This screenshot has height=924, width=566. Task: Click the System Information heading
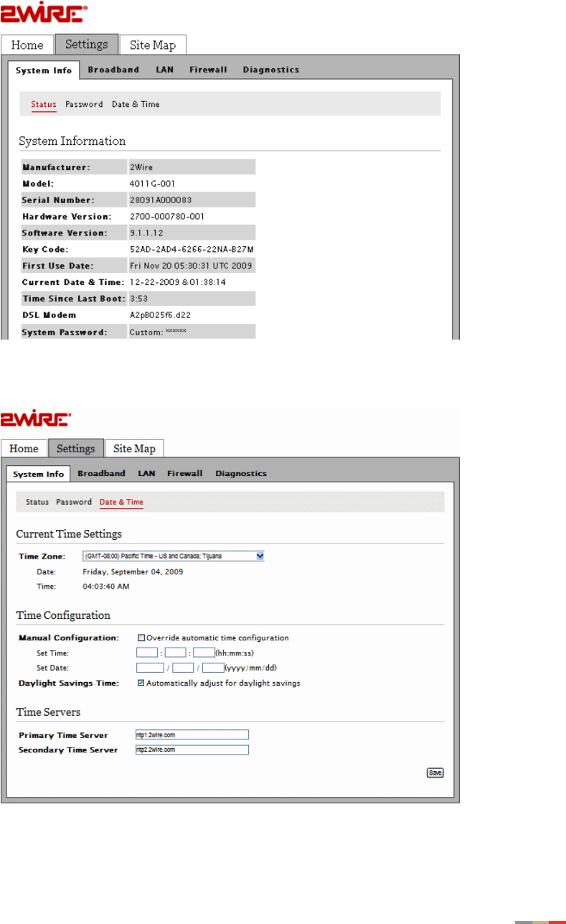[72, 141]
